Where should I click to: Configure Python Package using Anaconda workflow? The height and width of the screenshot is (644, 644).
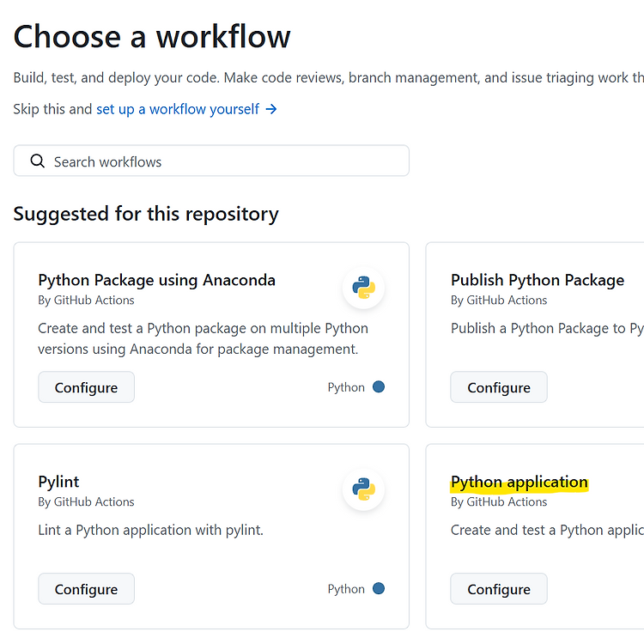86,387
